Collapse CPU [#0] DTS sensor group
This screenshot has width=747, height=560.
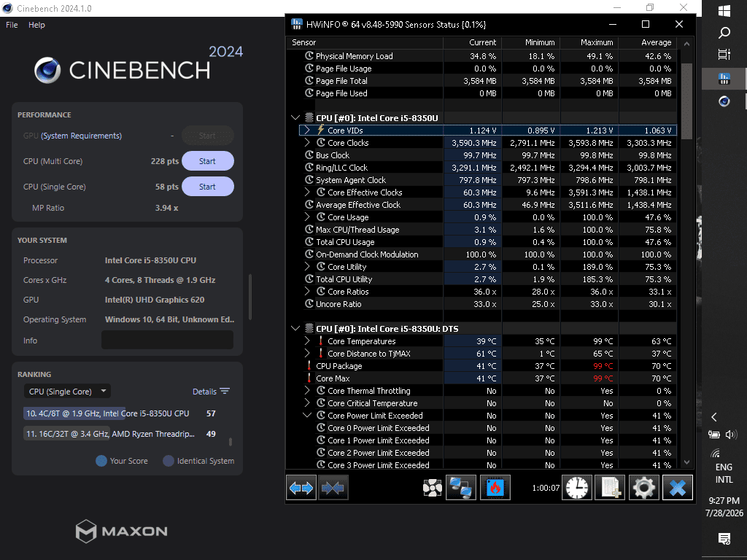click(x=295, y=329)
